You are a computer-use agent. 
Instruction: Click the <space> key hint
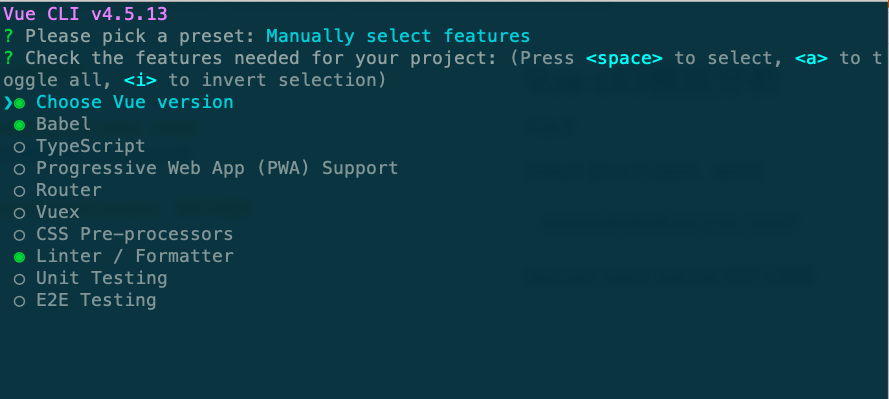click(624, 58)
